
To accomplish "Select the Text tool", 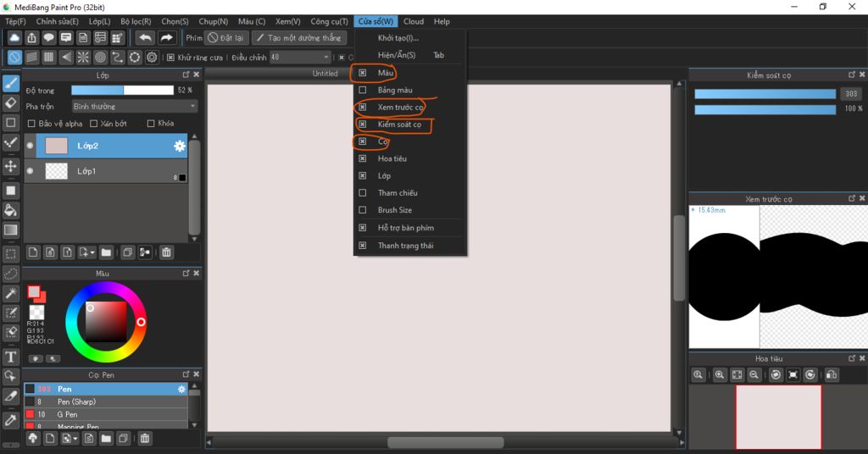I will pyautogui.click(x=11, y=357).
